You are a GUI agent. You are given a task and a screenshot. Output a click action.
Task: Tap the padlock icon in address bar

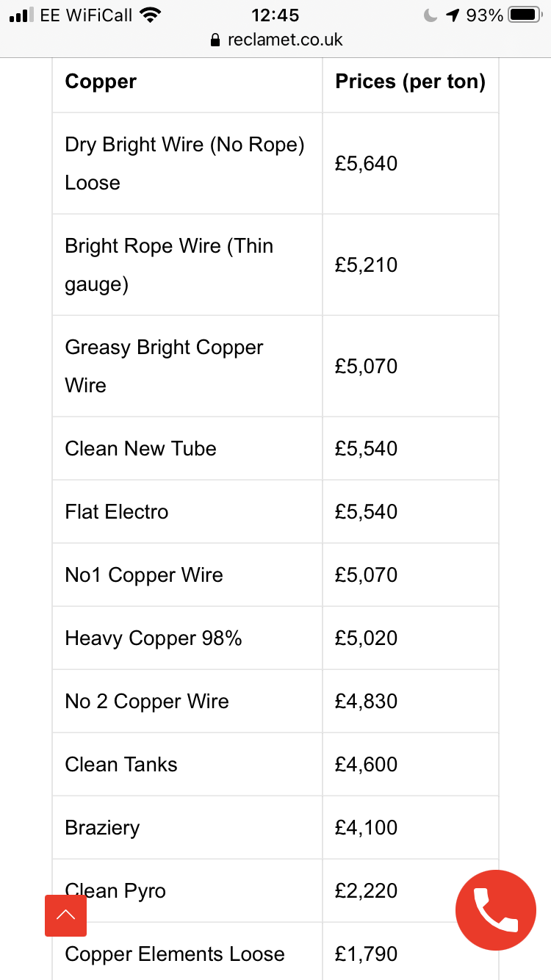coord(215,40)
